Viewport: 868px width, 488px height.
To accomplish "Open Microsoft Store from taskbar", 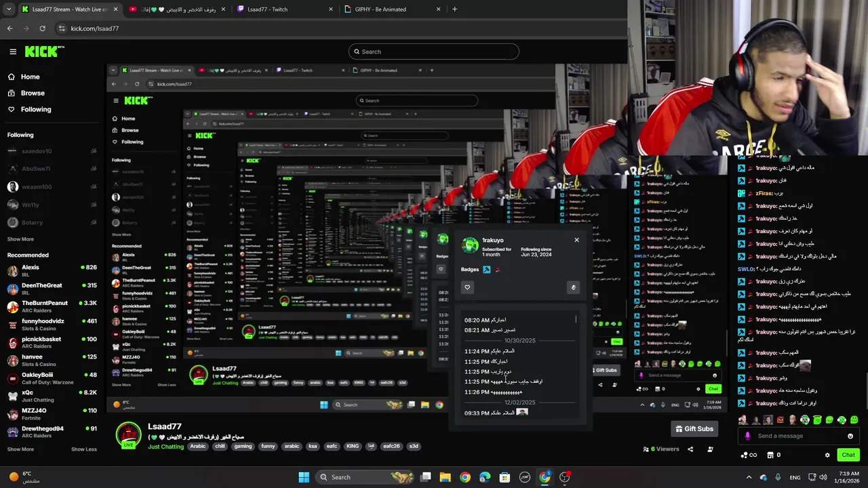I will (x=505, y=477).
